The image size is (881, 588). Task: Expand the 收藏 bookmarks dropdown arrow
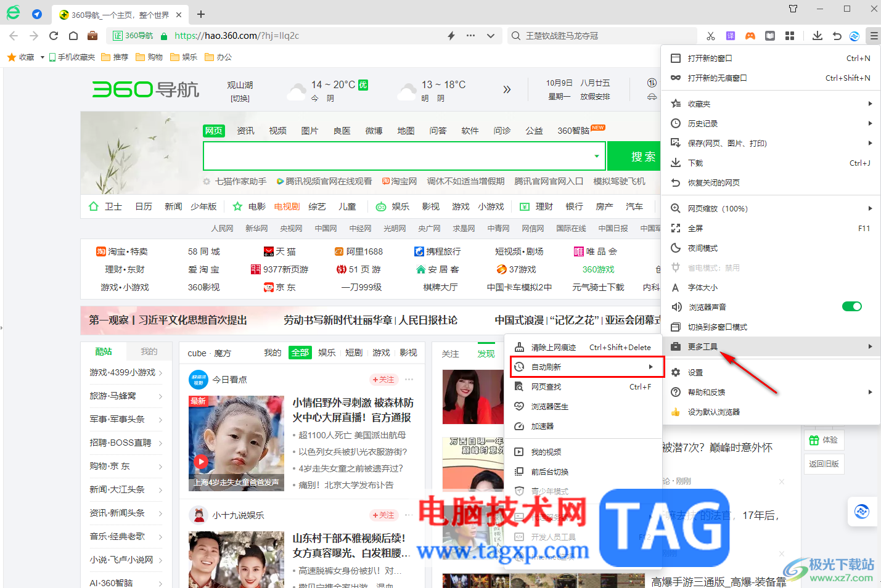42,57
